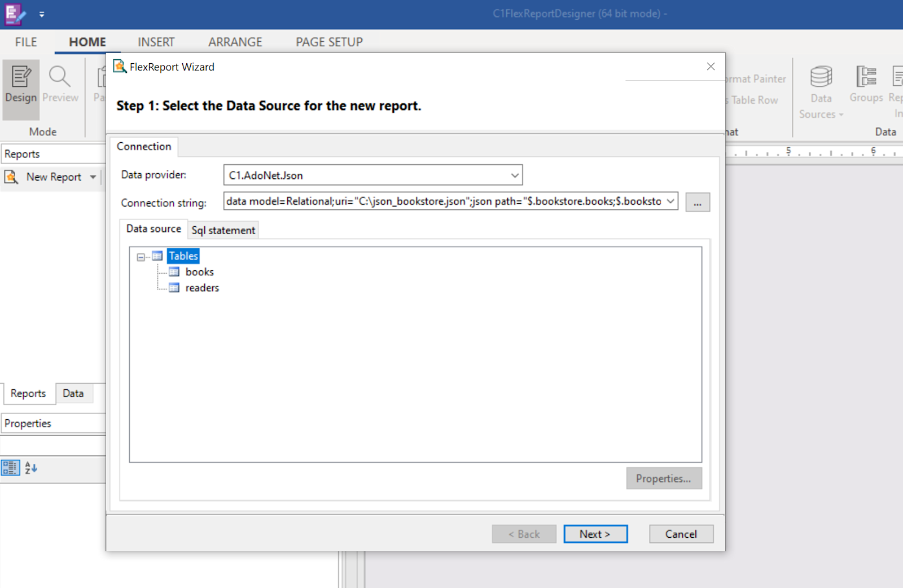Switch properties to categorized view
The height and width of the screenshot is (588, 903).
[10, 468]
